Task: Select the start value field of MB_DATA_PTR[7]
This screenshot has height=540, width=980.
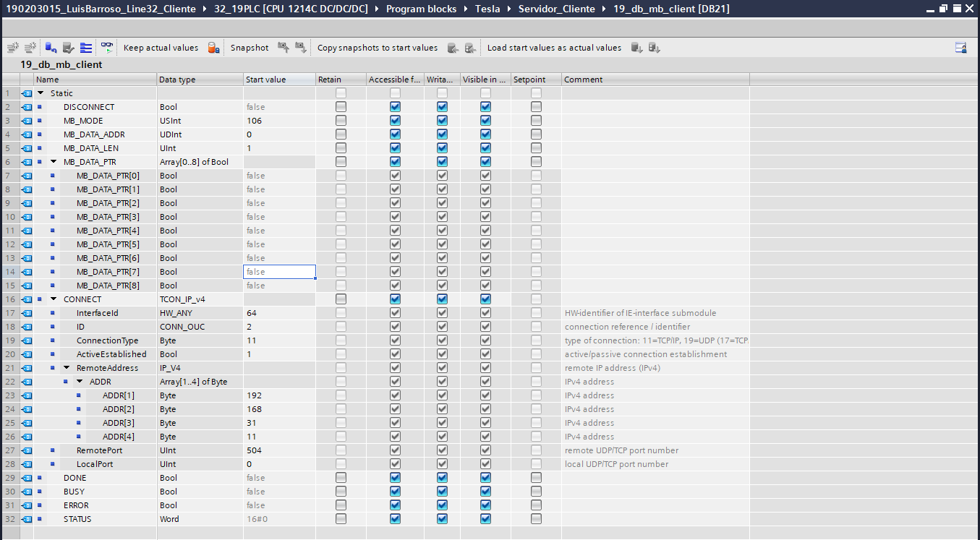Action: (279, 272)
